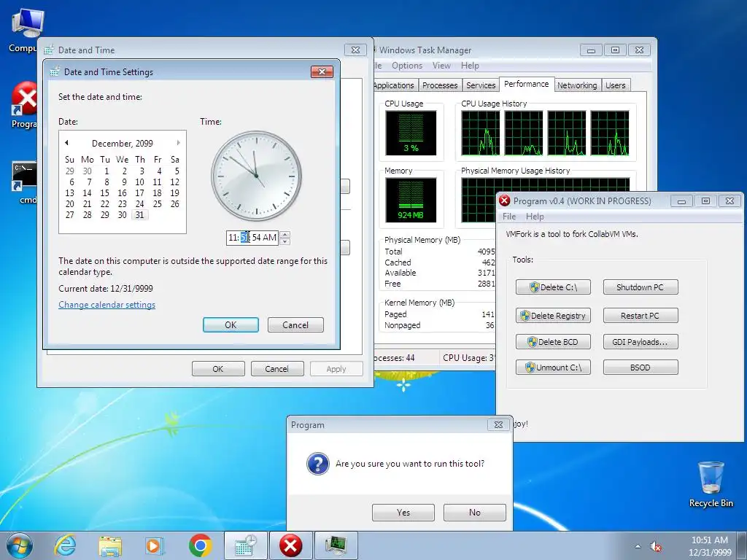The width and height of the screenshot is (747, 560).
Task: Select December 31 in calendar
Action: click(139, 215)
